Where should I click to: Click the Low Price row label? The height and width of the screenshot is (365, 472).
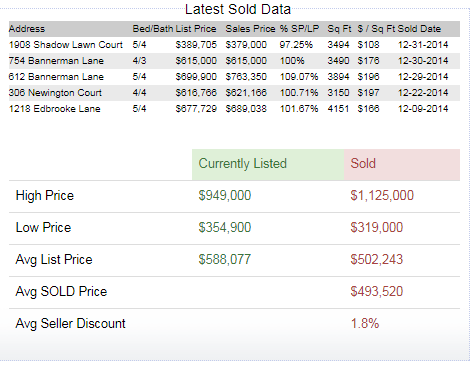(x=43, y=227)
